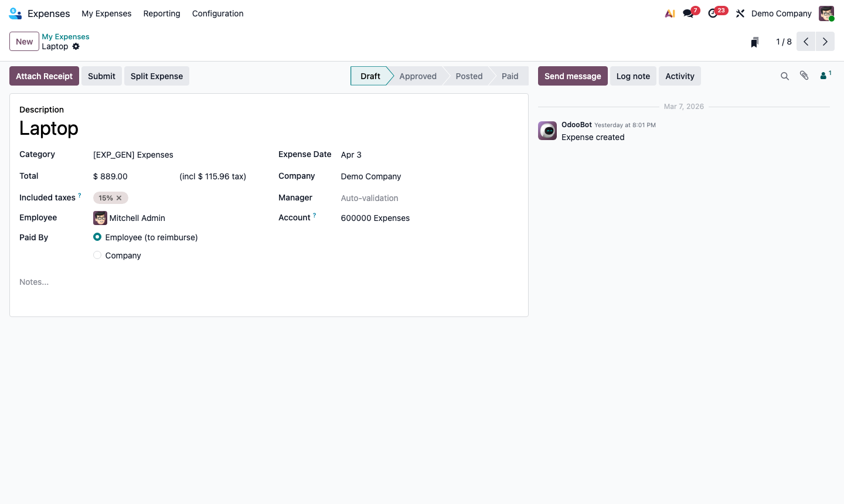
Task: Open the Category field dropdown
Action: tap(133, 155)
